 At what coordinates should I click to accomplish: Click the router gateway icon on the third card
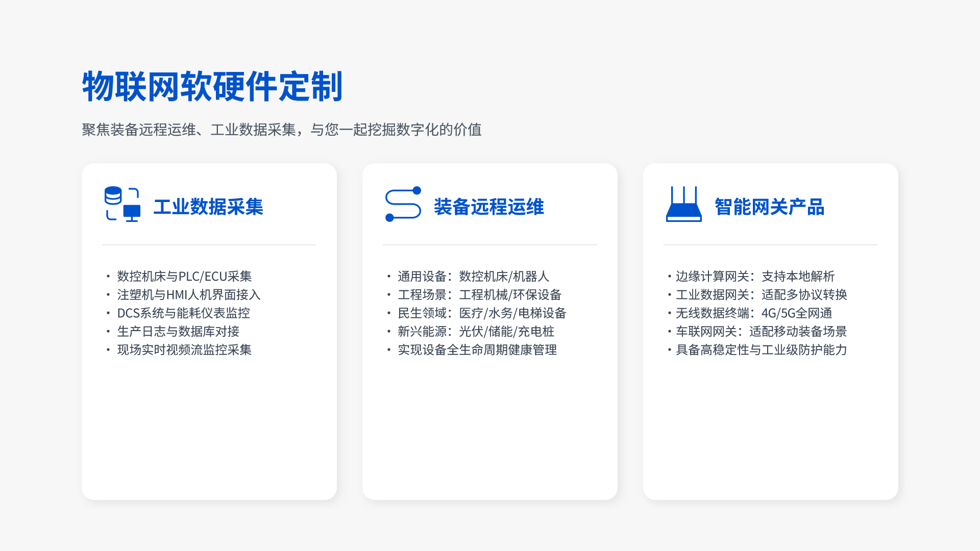click(x=684, y=206)
